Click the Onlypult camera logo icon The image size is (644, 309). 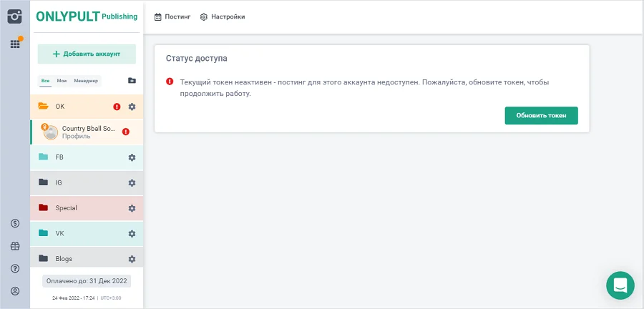point(14,16)
